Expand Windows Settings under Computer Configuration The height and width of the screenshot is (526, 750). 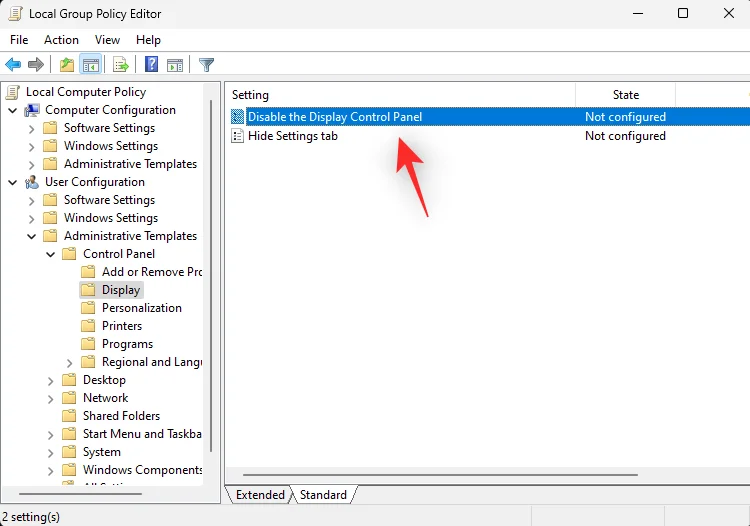point(32,147)
